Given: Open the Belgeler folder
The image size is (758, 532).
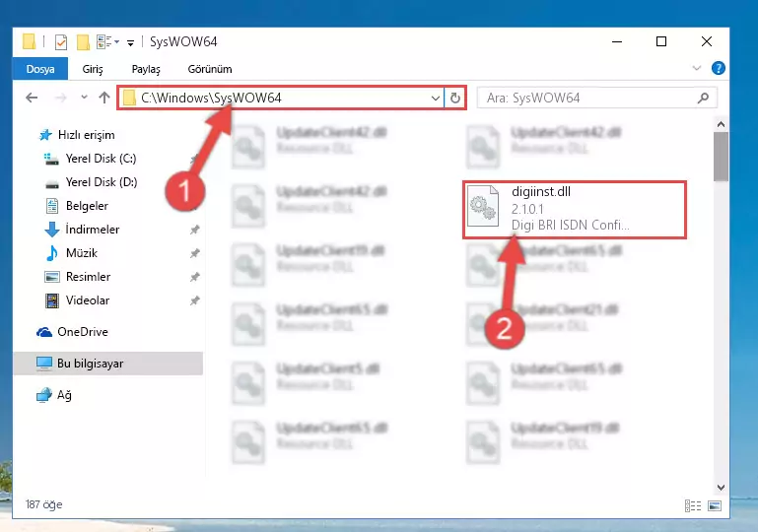Looking at the screenshot, I should coord(87,206).
